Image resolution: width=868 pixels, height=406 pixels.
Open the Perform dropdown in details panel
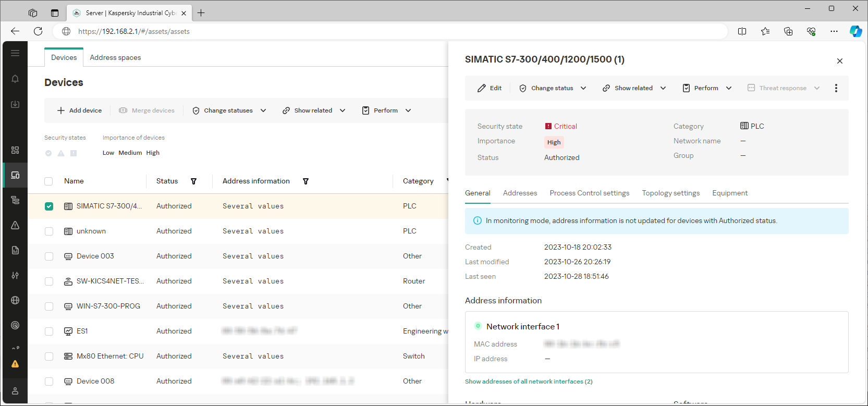707,88
